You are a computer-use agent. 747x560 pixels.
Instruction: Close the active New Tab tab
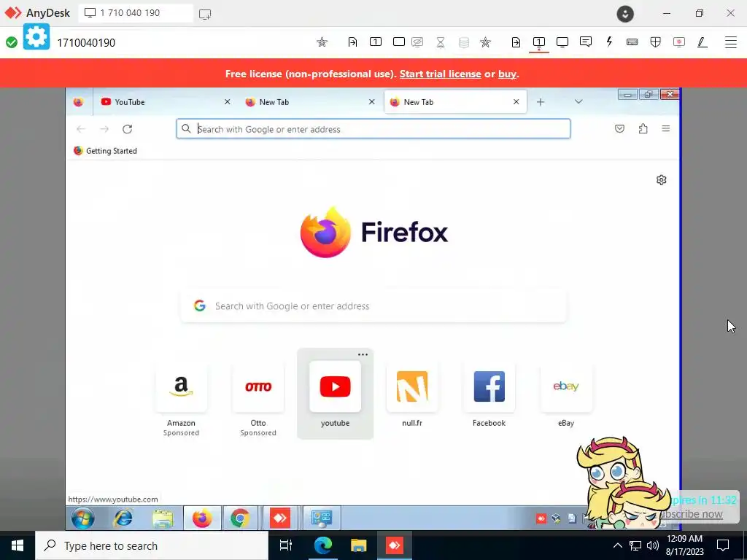516,102
